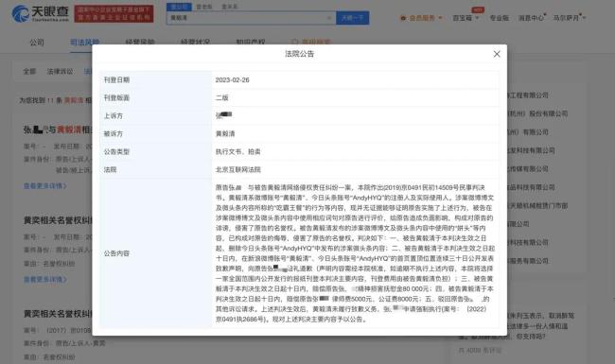Select the 查公司 search tab
Image resolution: width=615 pixels, height=364 pixels.
179,7
